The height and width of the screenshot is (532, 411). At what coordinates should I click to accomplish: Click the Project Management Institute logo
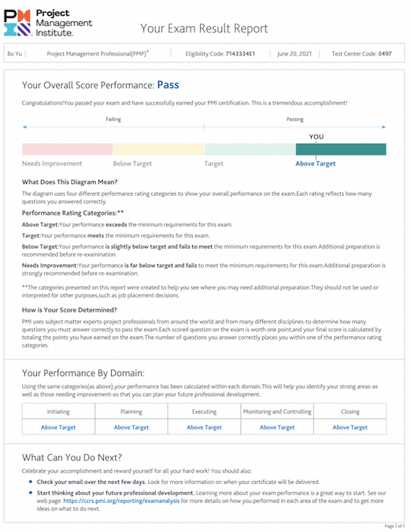(48, 23)
